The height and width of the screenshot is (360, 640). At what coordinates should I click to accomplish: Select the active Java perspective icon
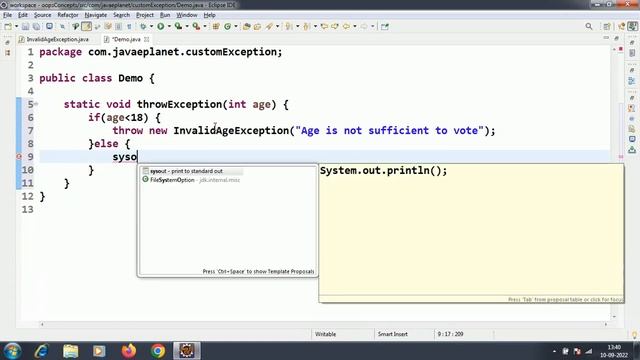click(x=633, y=27)
